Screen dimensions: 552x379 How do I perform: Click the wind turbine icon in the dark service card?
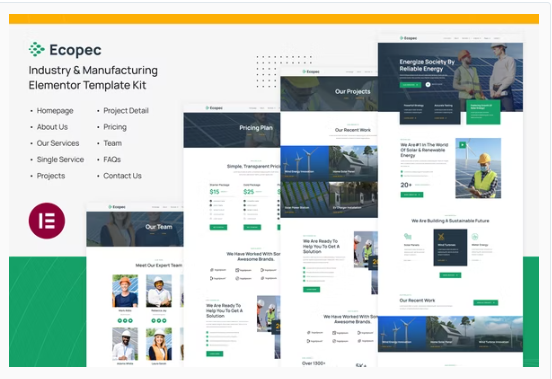pyautogui.click(x=441, y=237)
